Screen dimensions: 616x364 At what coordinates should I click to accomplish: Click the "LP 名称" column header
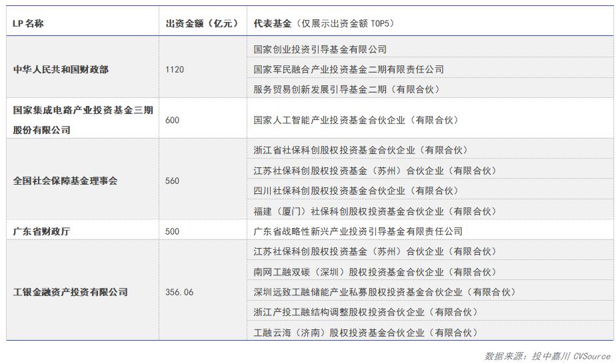pos(29,23)
